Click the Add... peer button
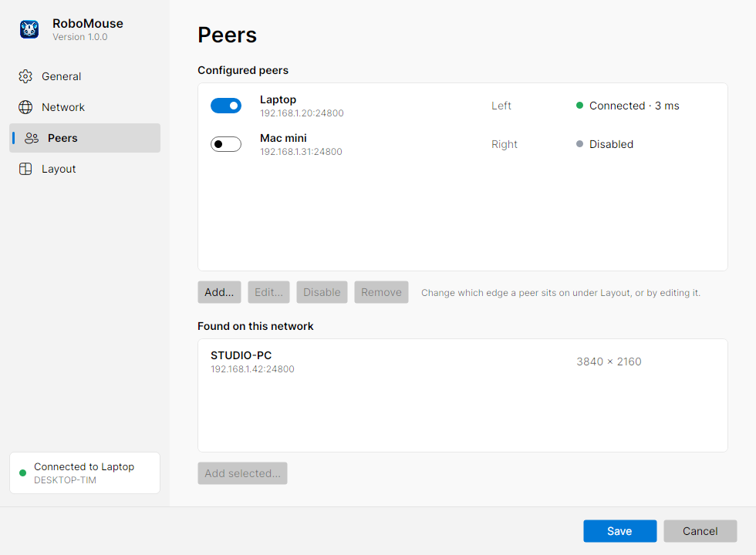Screen dimensions: 756x555 pyautogui.click(x=219, y=292)
